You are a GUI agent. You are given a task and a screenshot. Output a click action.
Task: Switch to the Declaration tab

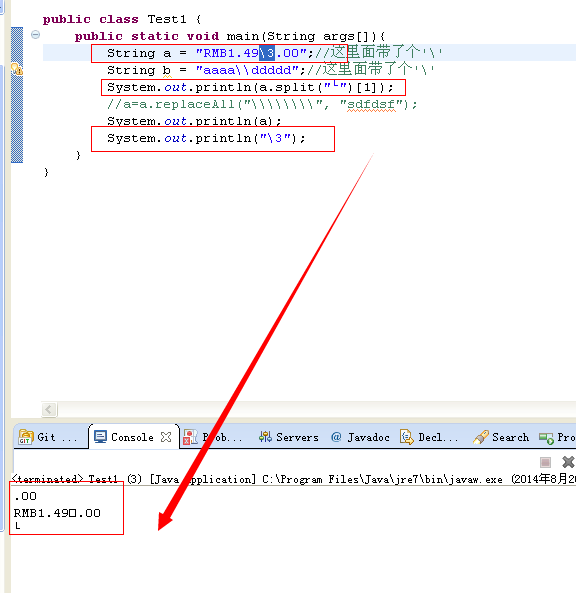[430, 437]
